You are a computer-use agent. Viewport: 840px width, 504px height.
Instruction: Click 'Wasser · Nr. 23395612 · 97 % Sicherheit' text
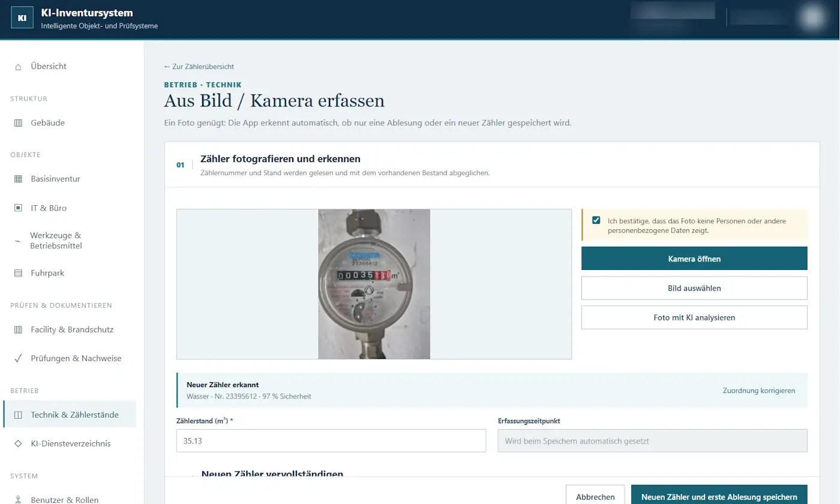249,397
